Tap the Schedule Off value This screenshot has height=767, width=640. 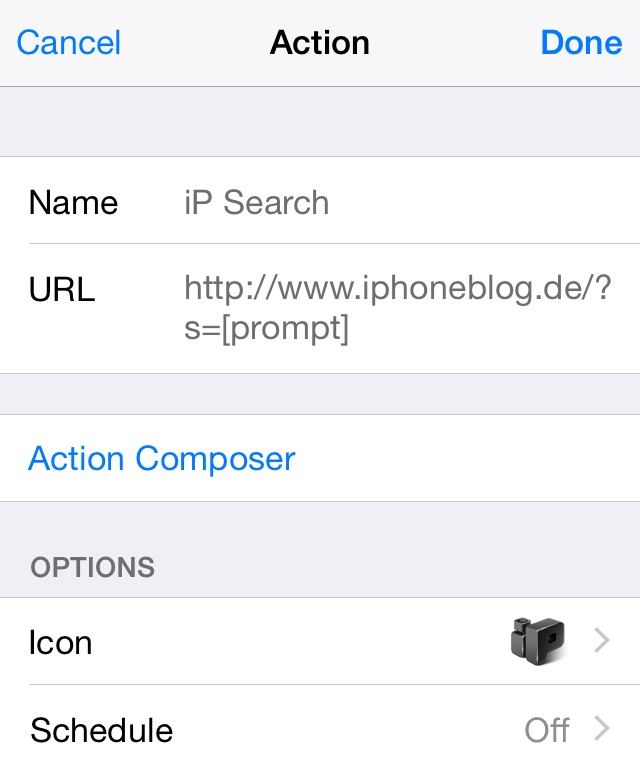coord(547,730)
